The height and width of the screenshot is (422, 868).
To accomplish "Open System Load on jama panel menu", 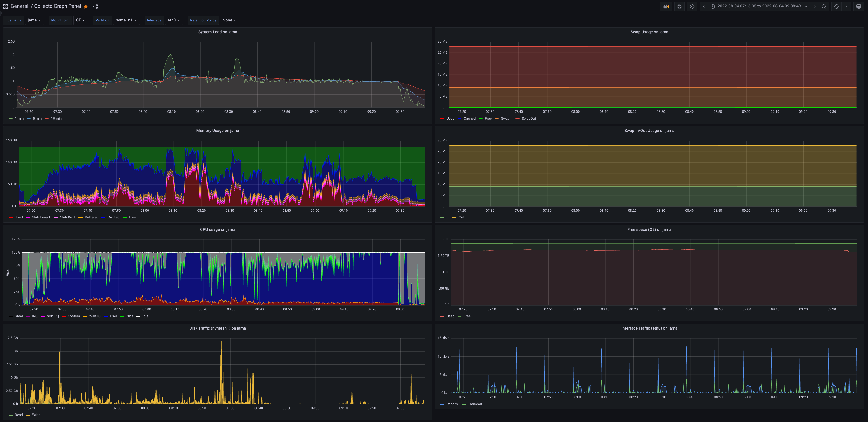I will [x=217, y=32].
